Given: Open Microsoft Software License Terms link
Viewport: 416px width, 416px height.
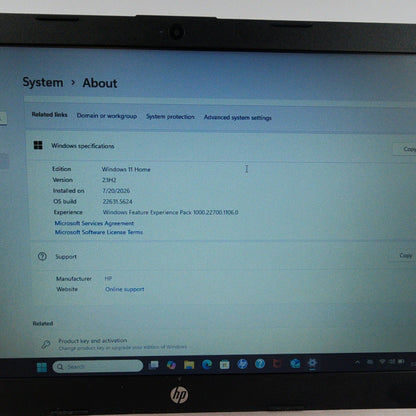Looking at the screenshot, I should [x=99, y=232].
